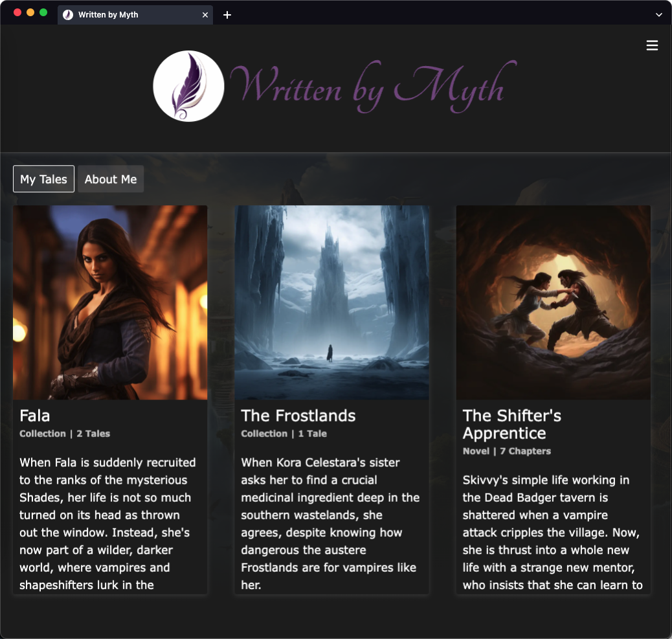Click 'Collection | 2 Tales' label
The width and height of the screenshot is (672, 639).
point(65,434)
